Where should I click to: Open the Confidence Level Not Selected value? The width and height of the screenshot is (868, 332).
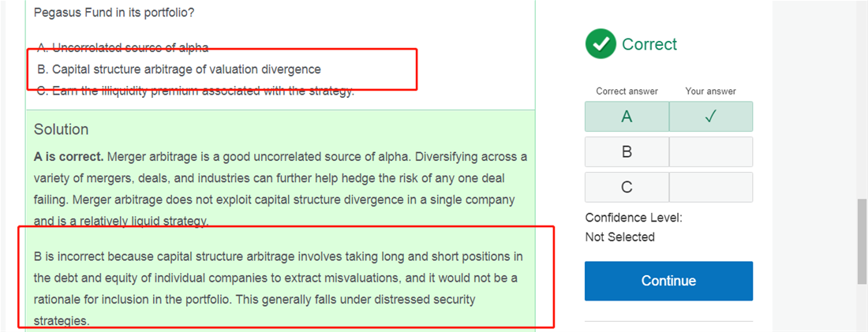619,237
